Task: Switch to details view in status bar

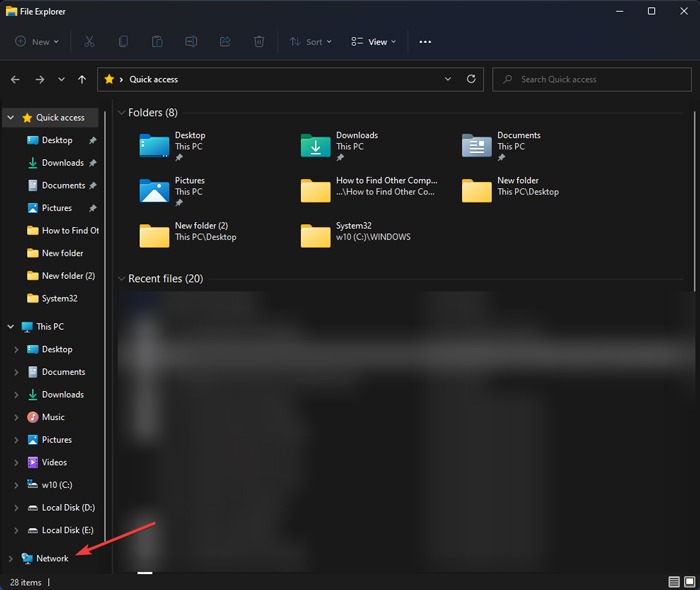Action: pyautogui.click(x=674, y=582)
